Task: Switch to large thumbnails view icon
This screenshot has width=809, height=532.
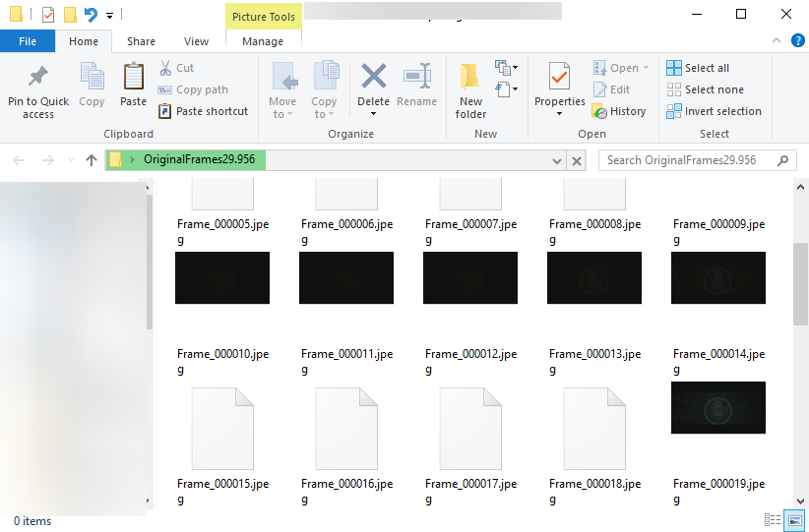Action: tap(795, 520)
